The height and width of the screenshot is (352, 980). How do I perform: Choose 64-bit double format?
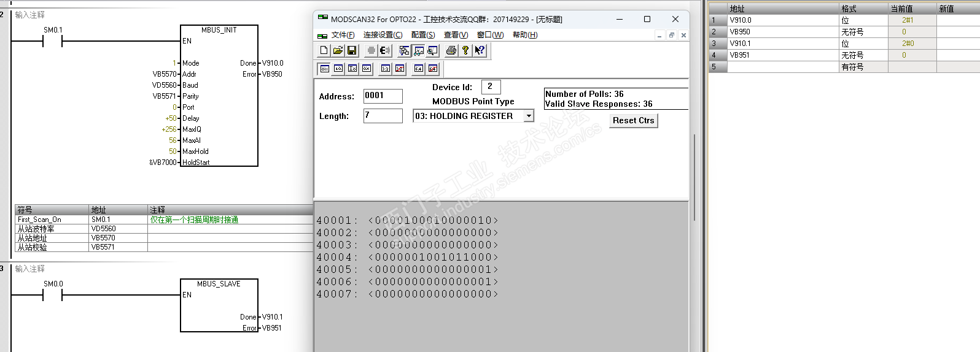click(x=419, y=69)
